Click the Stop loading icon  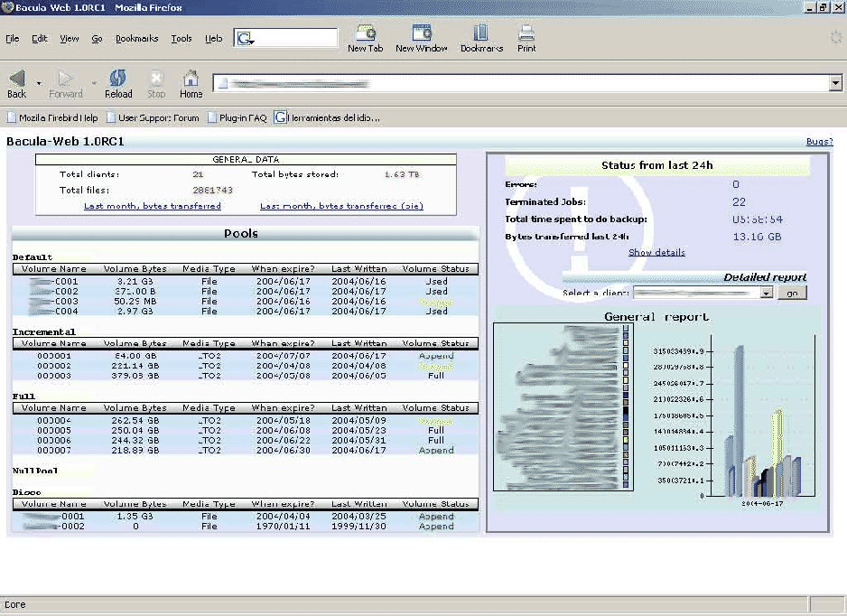(156, 84)
